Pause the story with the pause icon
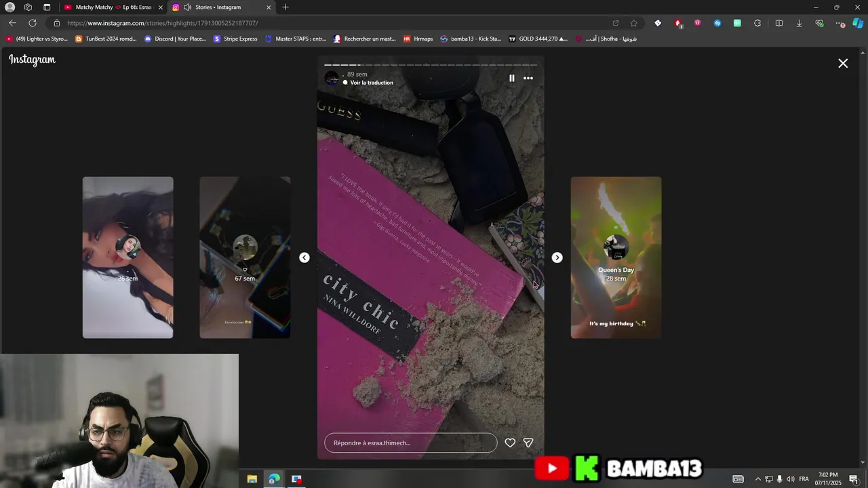Image resolution: width=868 pixels, height=488 pixels. point(511,78)
